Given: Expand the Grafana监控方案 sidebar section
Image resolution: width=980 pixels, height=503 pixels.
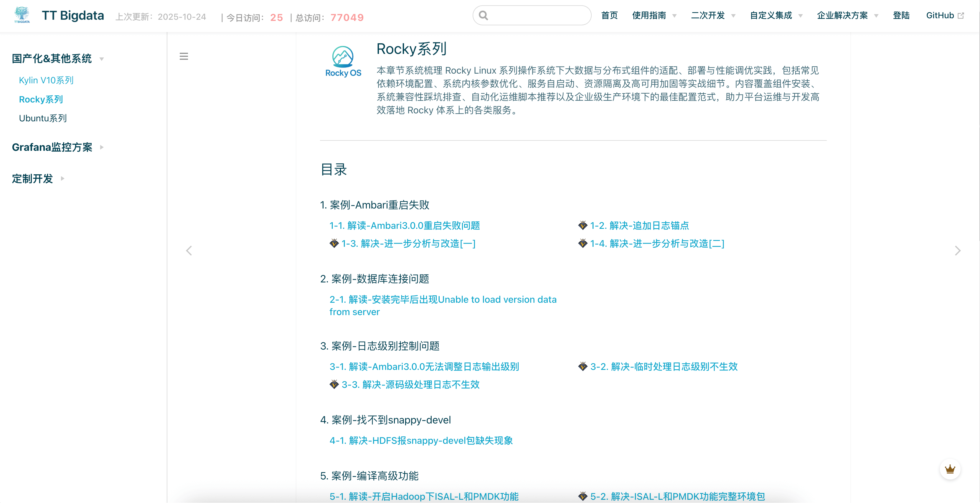Looking at the screenshot, I should tap(52, 147).
